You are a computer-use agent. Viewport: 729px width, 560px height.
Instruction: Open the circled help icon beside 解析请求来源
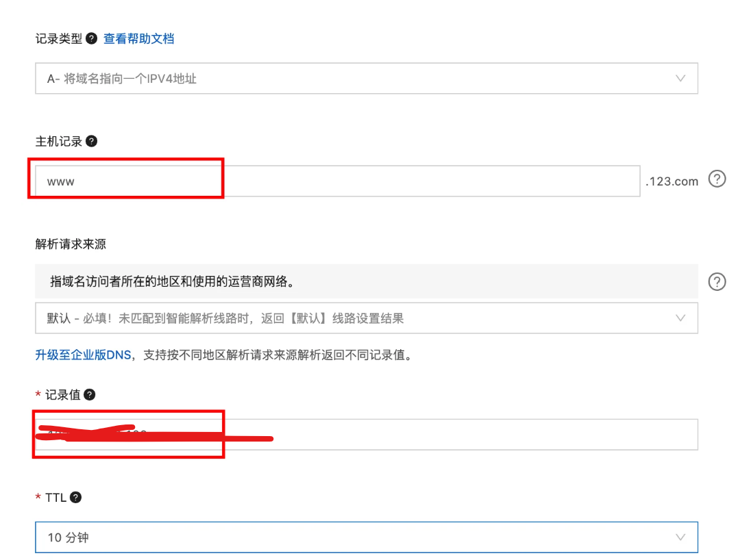(717, 281)
